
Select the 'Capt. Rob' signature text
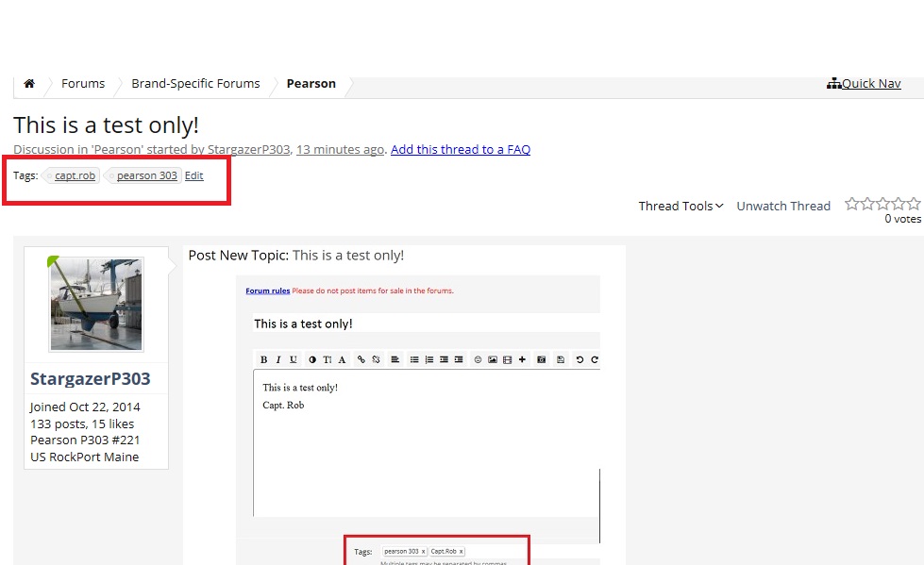click(283, 406)
